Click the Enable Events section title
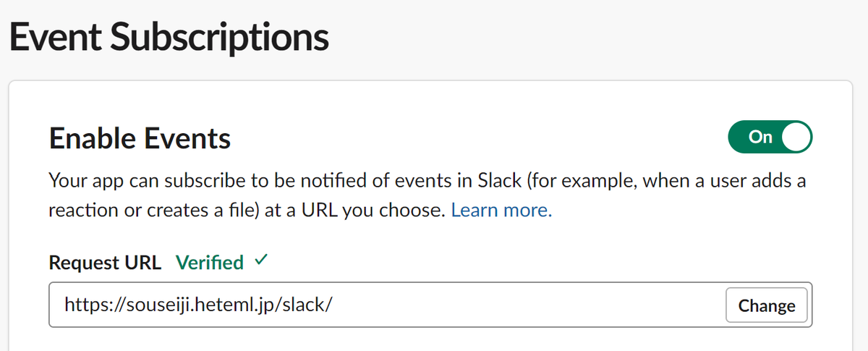The height and width of the screenshot is (351, 868). tap(140, 138)
